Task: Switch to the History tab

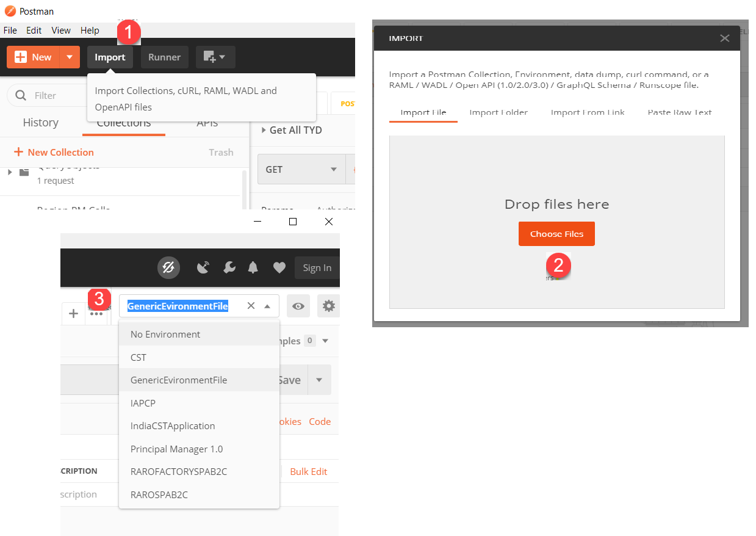Action: (x=40, y=123)
